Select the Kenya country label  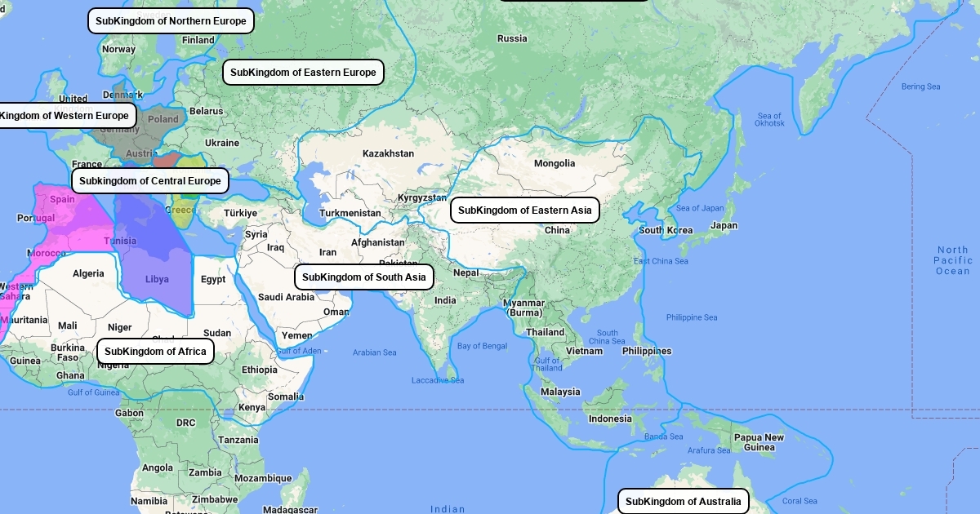(252, 407)
